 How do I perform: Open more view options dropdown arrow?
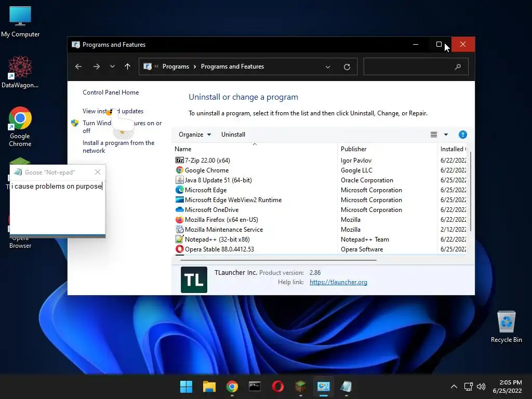tap(446, 135)
